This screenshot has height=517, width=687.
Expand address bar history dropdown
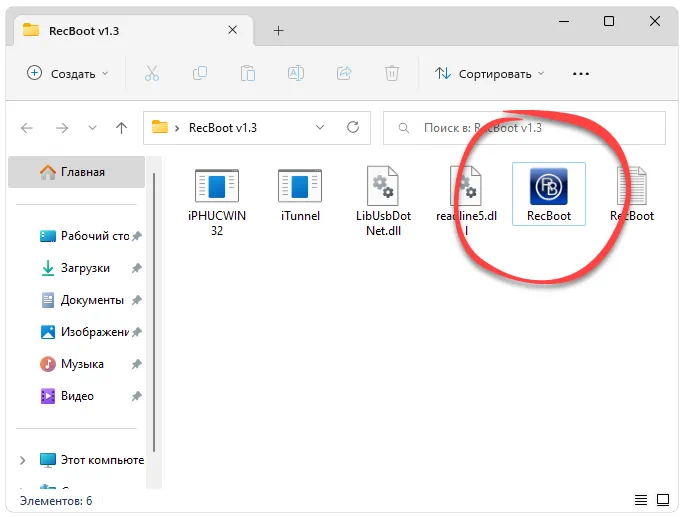[x=320, y=127]
